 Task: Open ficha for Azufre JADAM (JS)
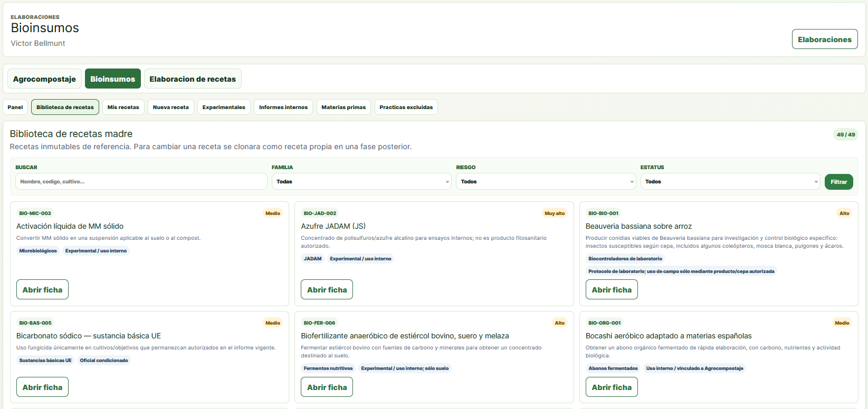[327, 289]
